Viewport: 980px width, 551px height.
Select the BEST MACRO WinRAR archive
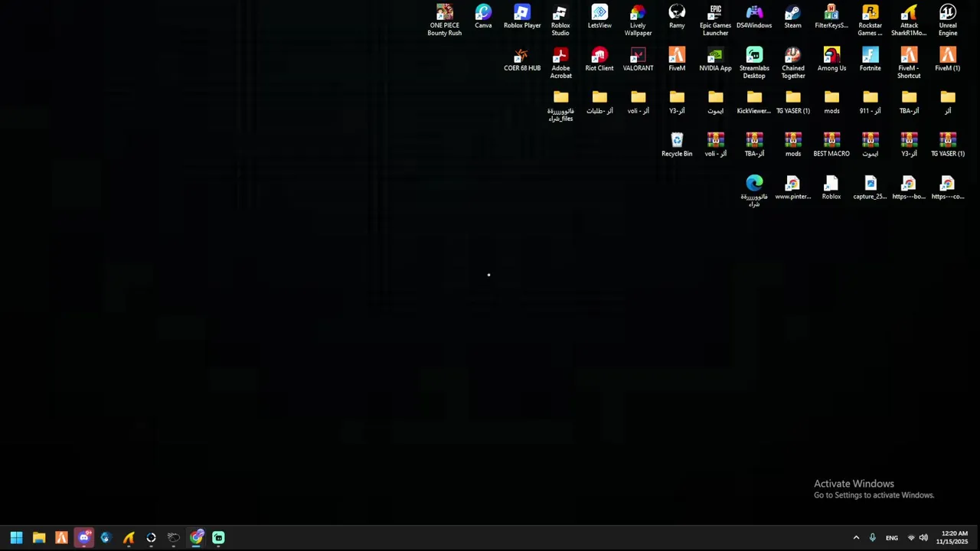[831, 145]
